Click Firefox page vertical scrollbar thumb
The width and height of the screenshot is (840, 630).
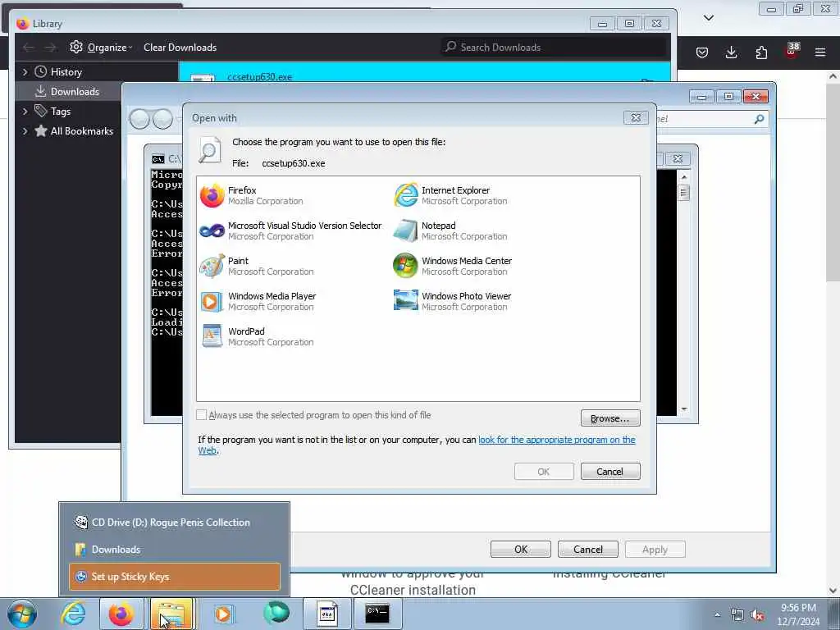point(833,182)
